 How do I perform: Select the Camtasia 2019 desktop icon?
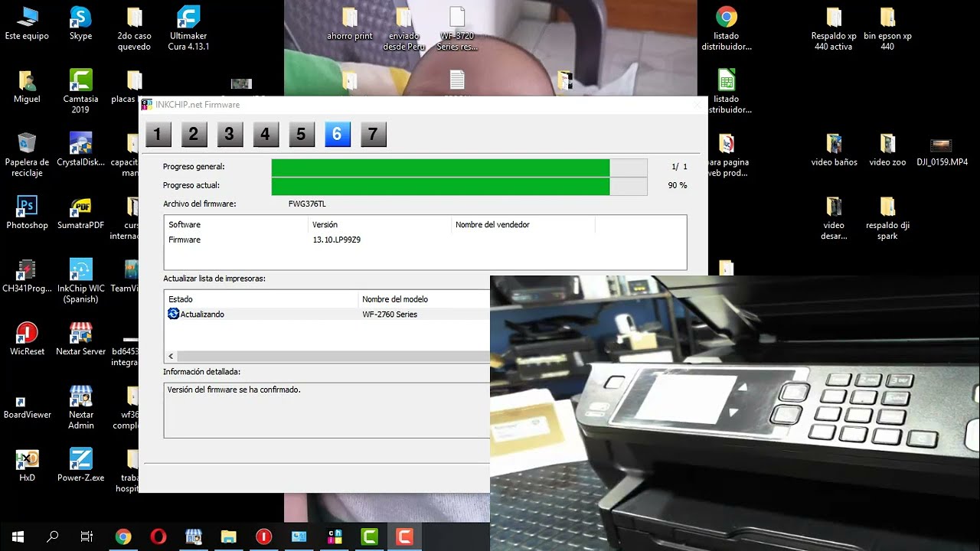tap(80, 91)
